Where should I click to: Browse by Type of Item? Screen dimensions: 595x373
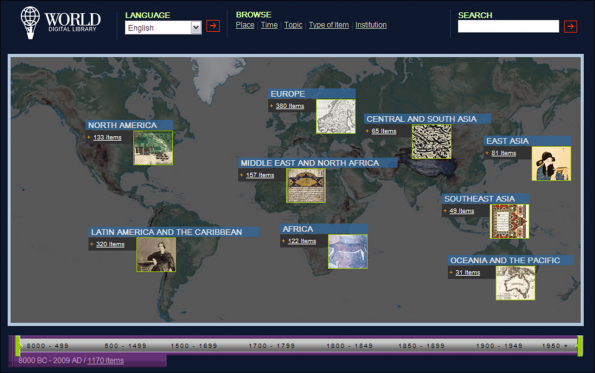coord(329,25)
